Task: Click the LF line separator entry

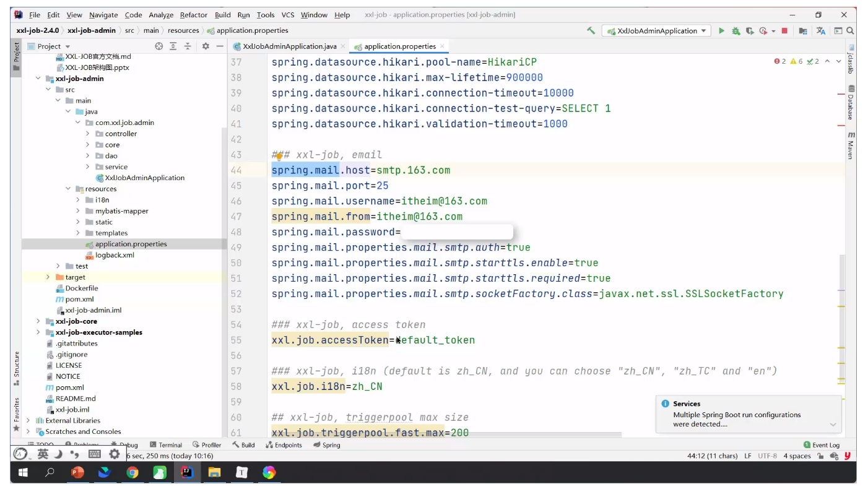Action: (x=748, y=456)
